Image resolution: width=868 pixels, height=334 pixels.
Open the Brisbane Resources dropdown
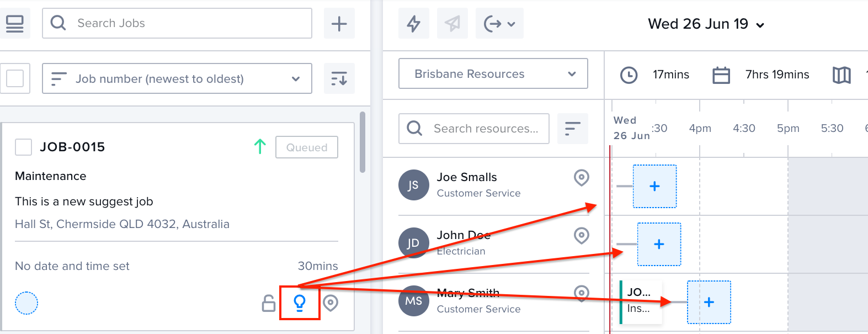click(x=493, y=73)
